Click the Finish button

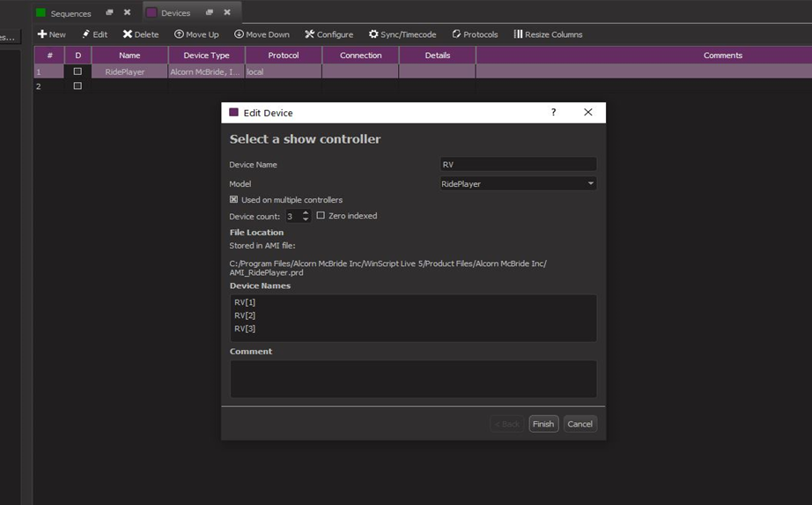(x=543, y=424)
